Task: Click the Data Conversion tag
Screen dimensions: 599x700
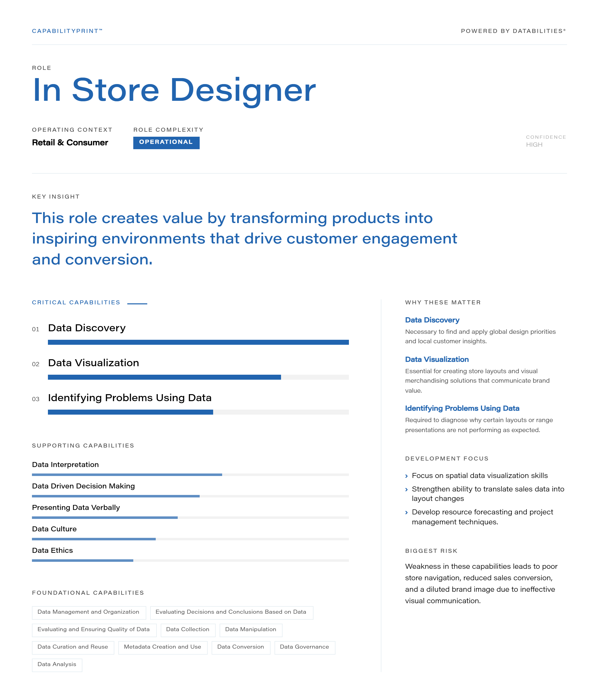Action: click(x=241, y=648)
